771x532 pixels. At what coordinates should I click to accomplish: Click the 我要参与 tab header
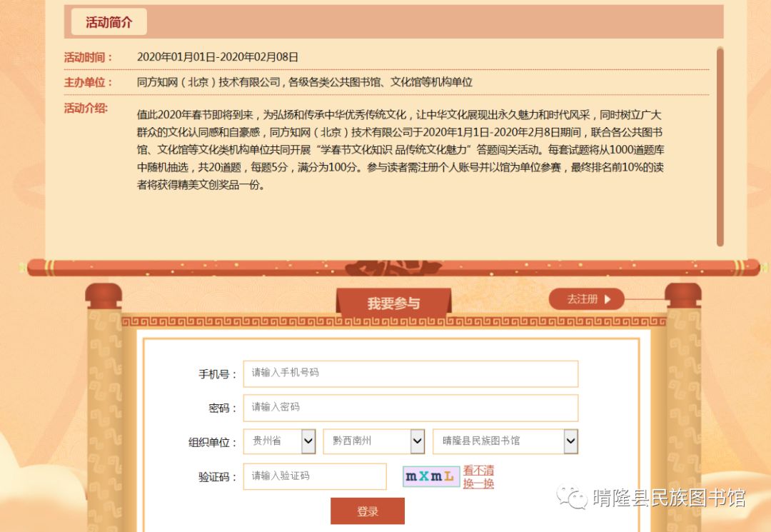pyautogui.click(x=393, y=303)
